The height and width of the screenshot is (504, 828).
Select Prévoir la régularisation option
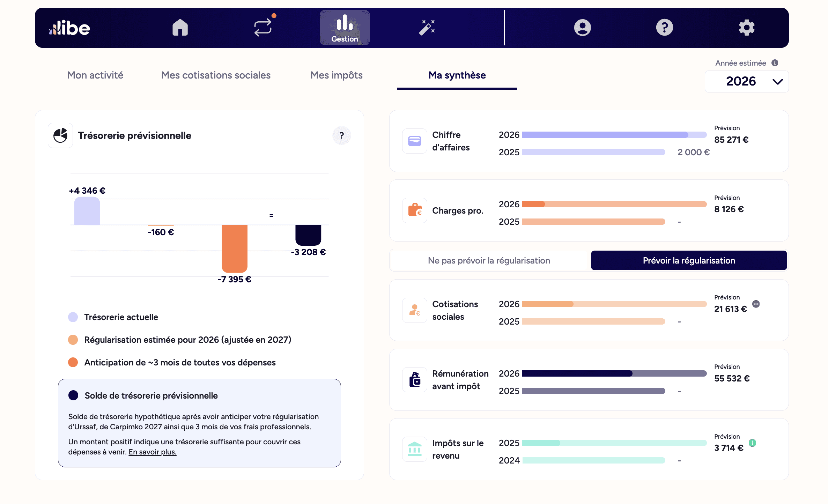(689, 260)
